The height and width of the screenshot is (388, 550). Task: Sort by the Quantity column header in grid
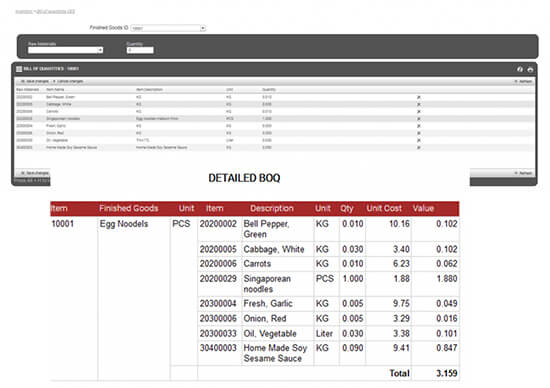269,90
